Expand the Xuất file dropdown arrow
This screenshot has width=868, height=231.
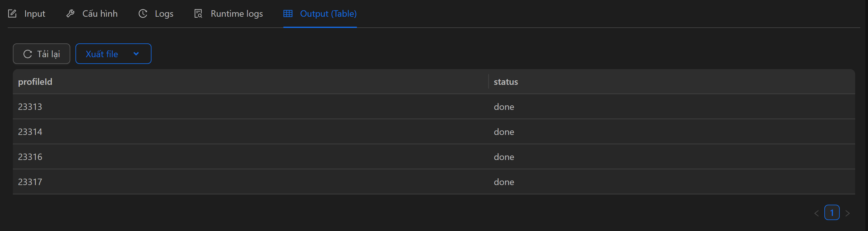[x=136, y=54]
